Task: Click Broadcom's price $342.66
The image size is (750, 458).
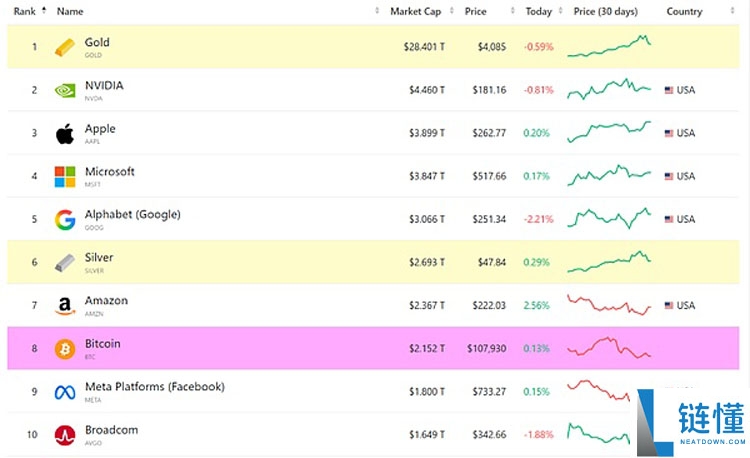Action: point(489,435)
